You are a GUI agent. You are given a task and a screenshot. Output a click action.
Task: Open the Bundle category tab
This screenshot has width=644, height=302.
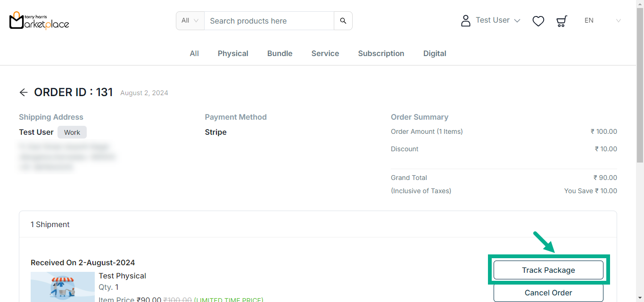click(x=280, y=53)
